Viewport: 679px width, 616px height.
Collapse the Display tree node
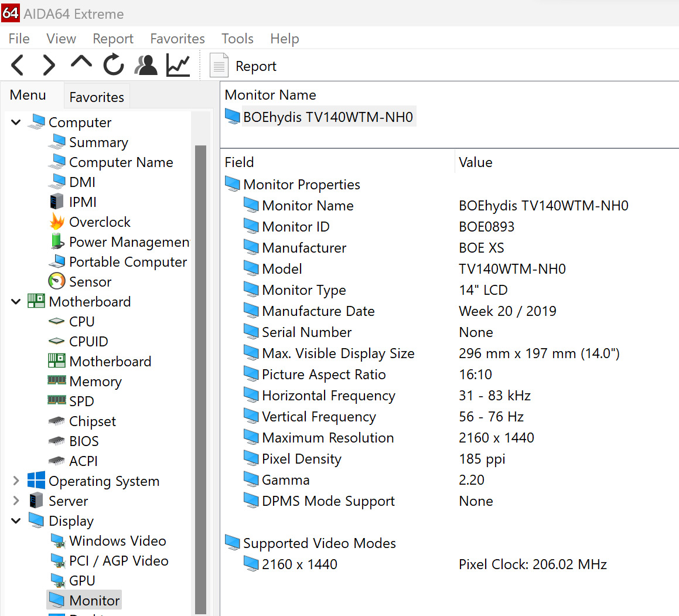coord(16,520)
